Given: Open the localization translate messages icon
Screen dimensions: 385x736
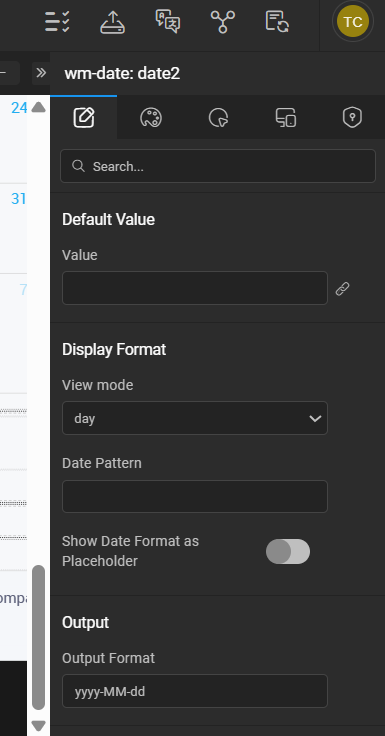Looking at the screenshot, I should point(168,22).
